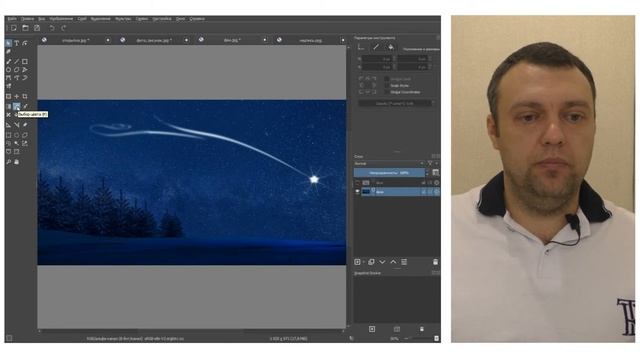Image resolution: width=640 pixels, height=360 pixels.
Task: Click the canvas vertical scrollbar
Action: (348, 186)
